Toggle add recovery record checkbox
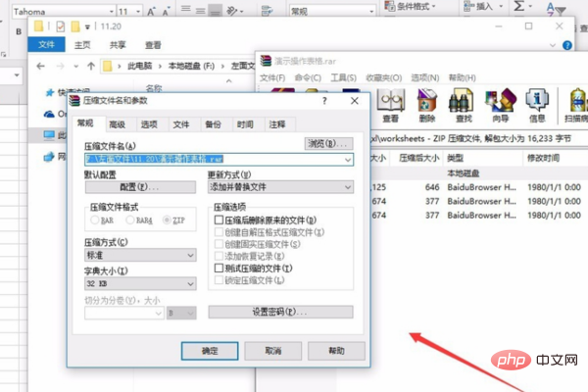This screenshot has width=588, height=392. [x=219, y=256]
